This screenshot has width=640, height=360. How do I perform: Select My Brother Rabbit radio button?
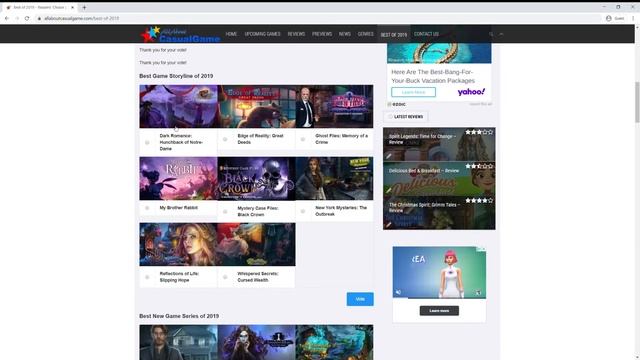pyautogui.click(x=147, y=208)
